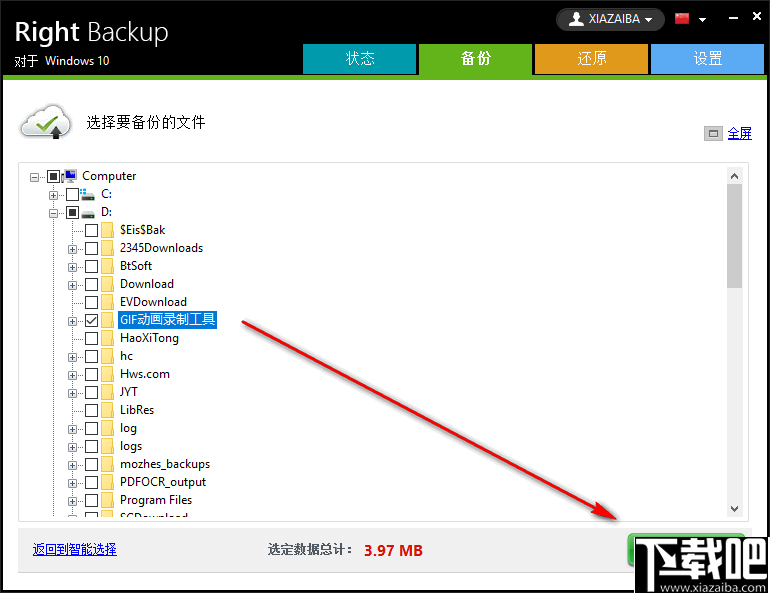Click the LibRes folder icon
Screen dimensions: 770x593
click(107, 410)
